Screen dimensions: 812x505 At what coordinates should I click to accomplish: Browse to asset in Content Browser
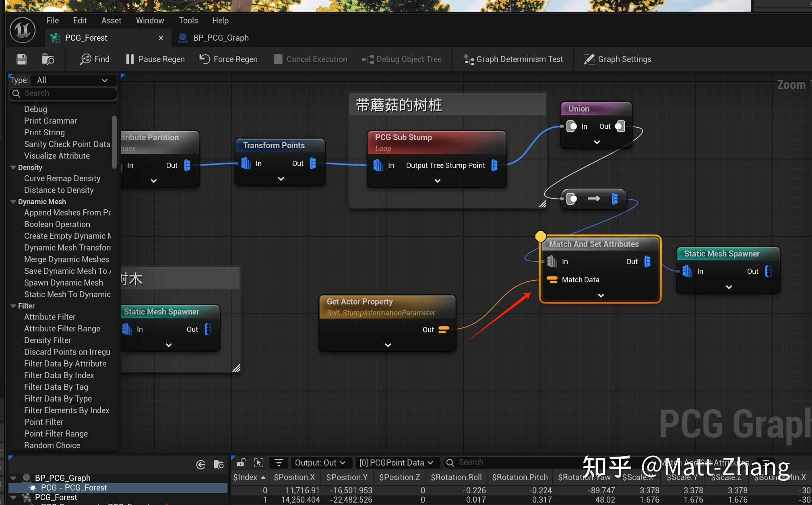click(48, 59)
